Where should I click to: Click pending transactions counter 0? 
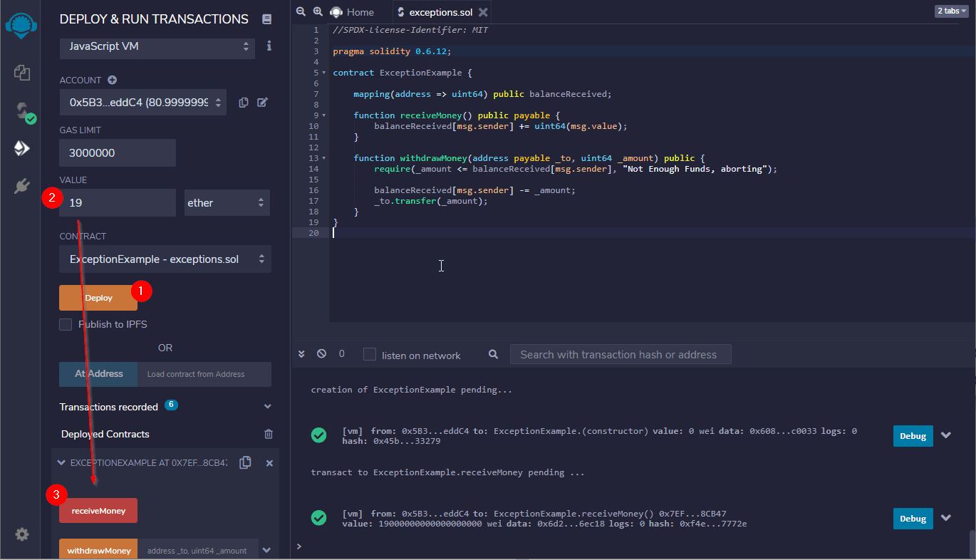coord(342,353)
